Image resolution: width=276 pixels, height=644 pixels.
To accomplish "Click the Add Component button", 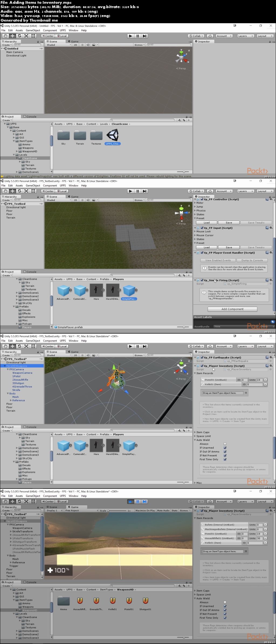I will (x=232, y=309).
